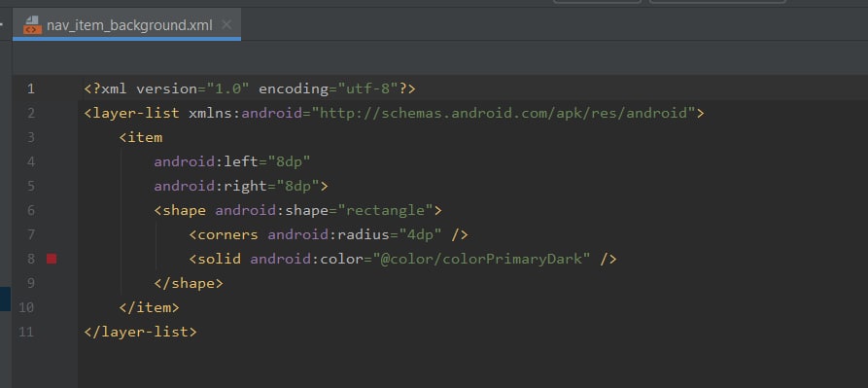The image size is (868, 388).
Task: Click line number 4 in the gutter
Action: [30, 161]
